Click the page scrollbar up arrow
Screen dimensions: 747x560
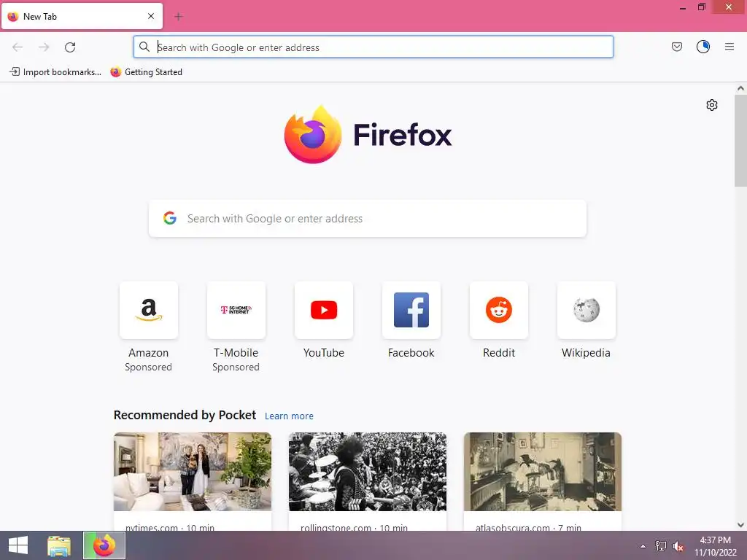click(740, 88)
